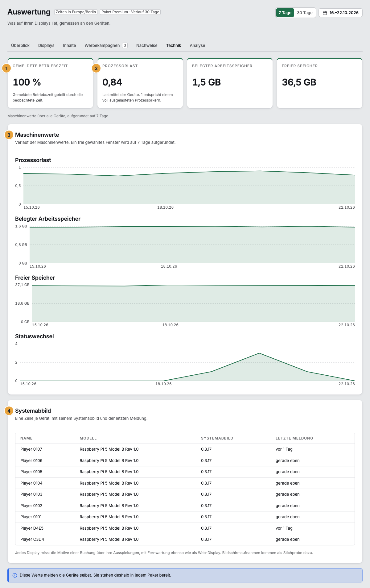Open the Werbekampagnen tab
Viewport: 370px width, 588px height.
(x=106, y=45)
